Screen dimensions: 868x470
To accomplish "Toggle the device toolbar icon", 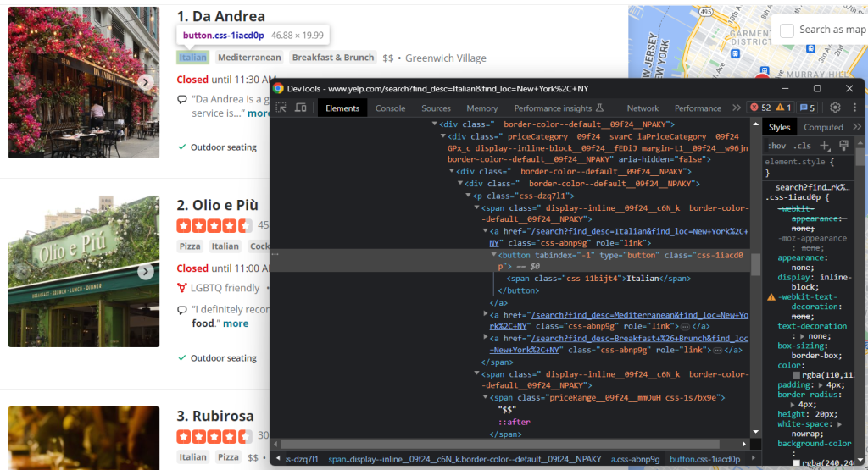I will click(301, 108).
